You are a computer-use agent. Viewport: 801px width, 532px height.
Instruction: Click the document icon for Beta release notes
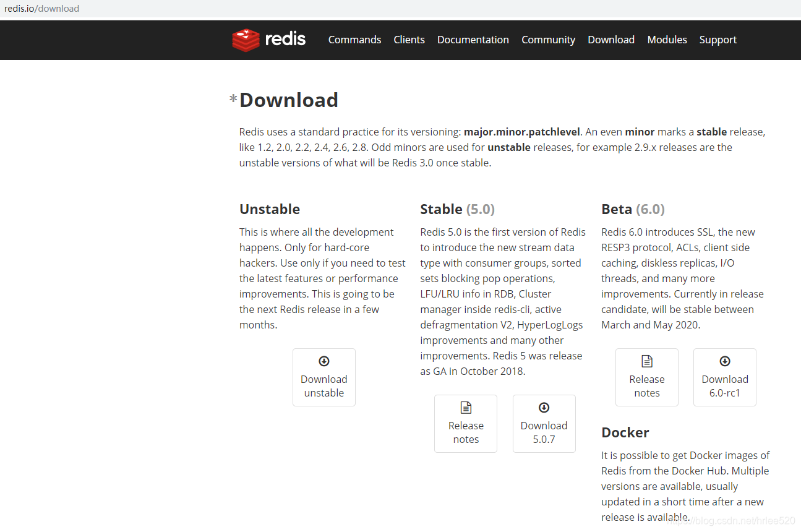(x=647, y=361)
